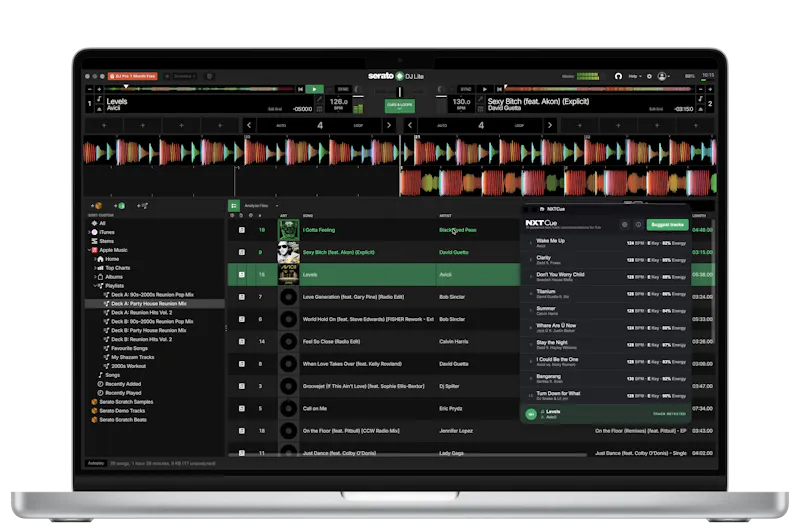Click the music note icon on deck 2
The image size is (800, 527).
(701, 99)
